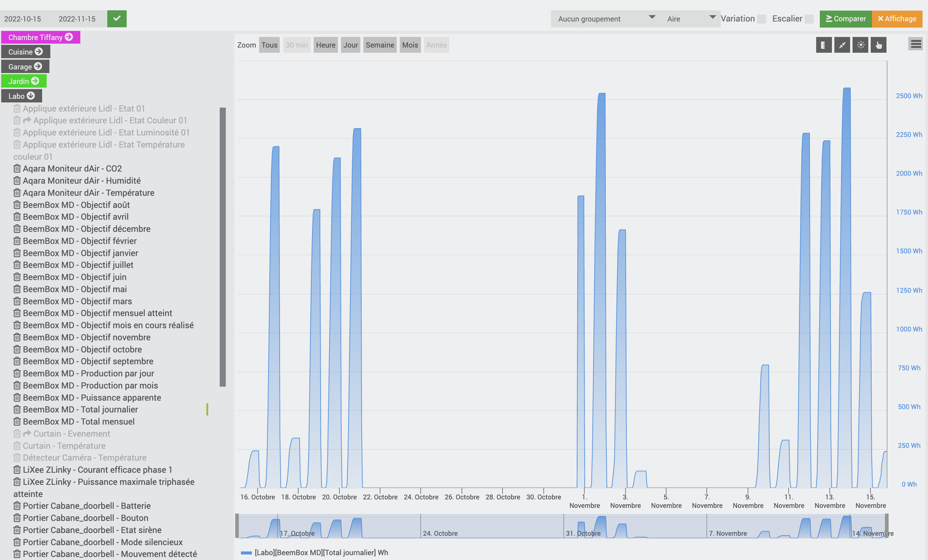Viewport: 928px width, 560px height.
Task: Open the chart hamburger export menu
Action: tap(916, 45)
